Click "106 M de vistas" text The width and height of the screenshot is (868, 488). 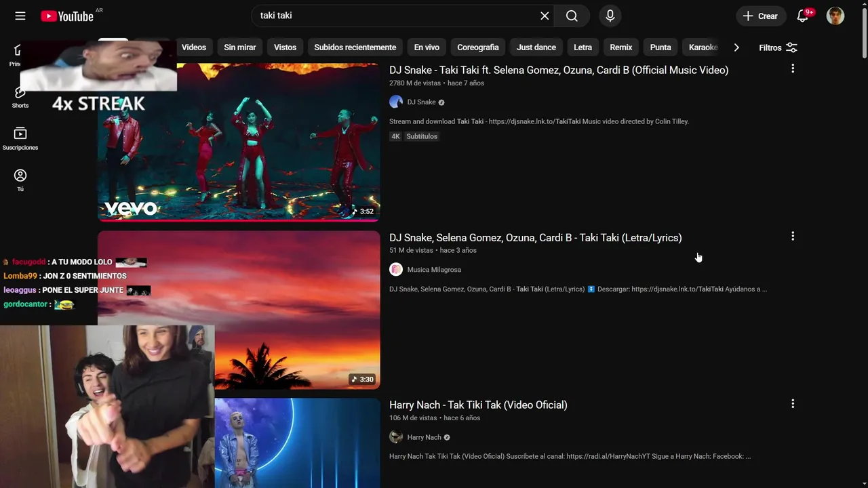point(413,418)
